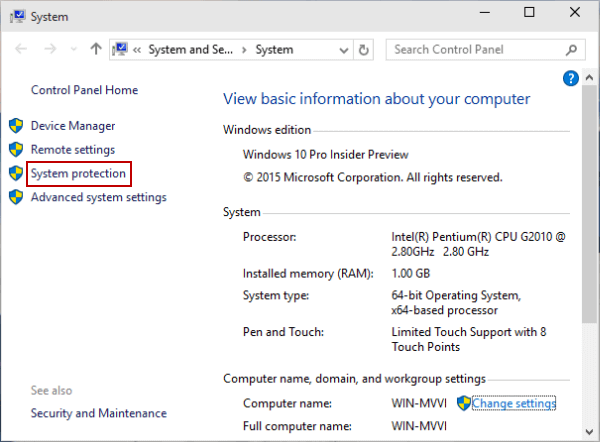600x442 pixels.
Task: Select the System breadcrumb in the address bar
Action: 274,49
